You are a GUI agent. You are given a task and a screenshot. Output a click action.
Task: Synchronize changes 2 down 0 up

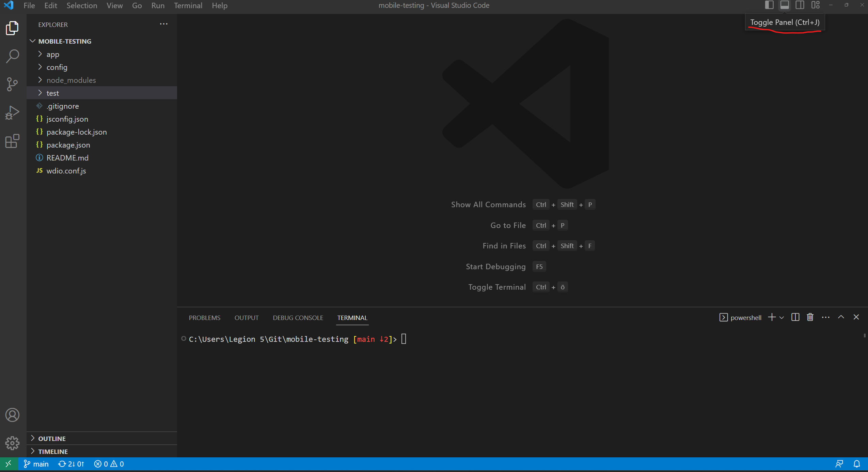pyautogui.click(x=71, y=464)
